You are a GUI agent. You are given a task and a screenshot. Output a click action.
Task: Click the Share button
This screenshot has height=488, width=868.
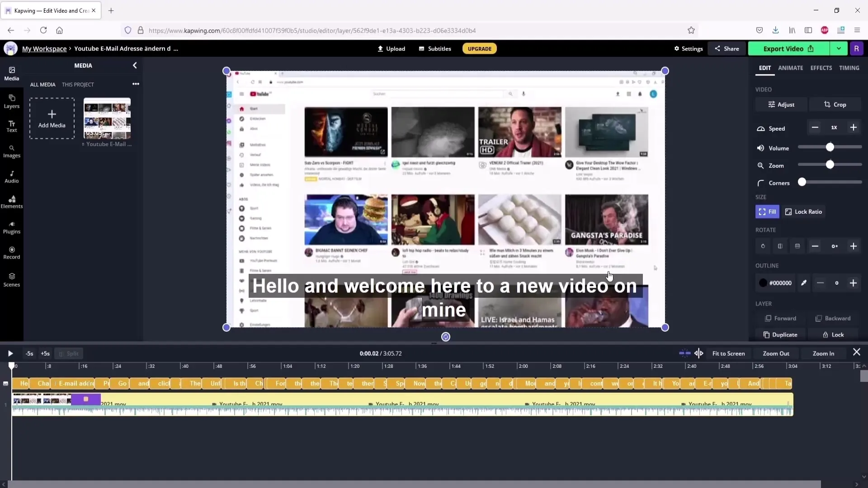pyautogui.click(x=727, y=49)
